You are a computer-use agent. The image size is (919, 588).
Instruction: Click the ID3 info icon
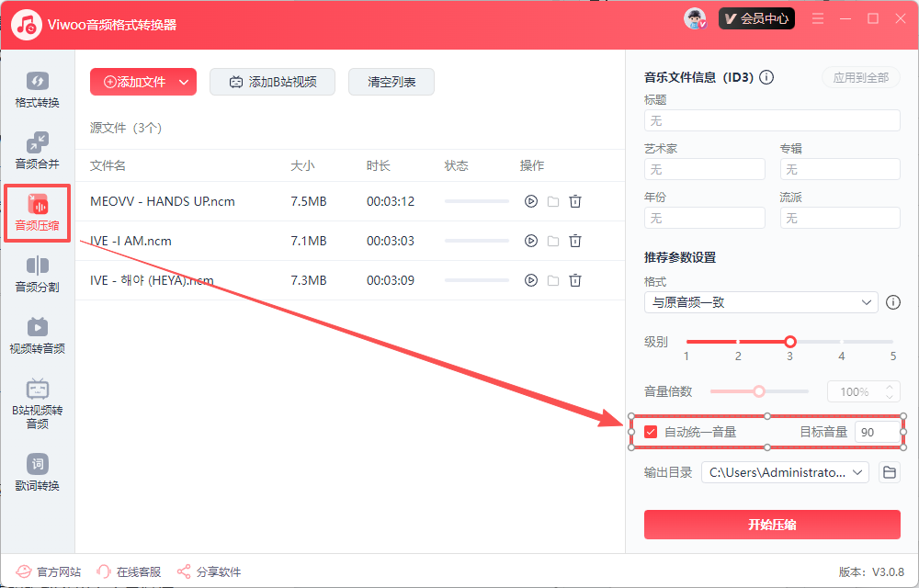point(766,78)
